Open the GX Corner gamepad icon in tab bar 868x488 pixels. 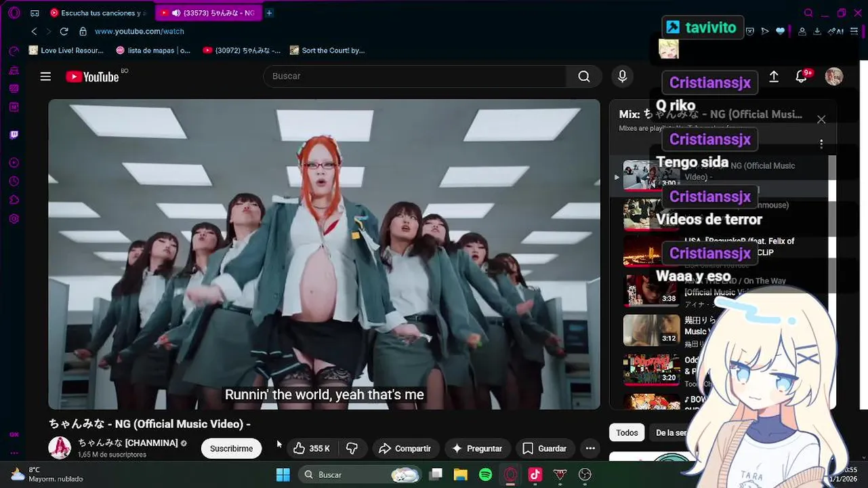pyautogui.click(x=35, y=13)
